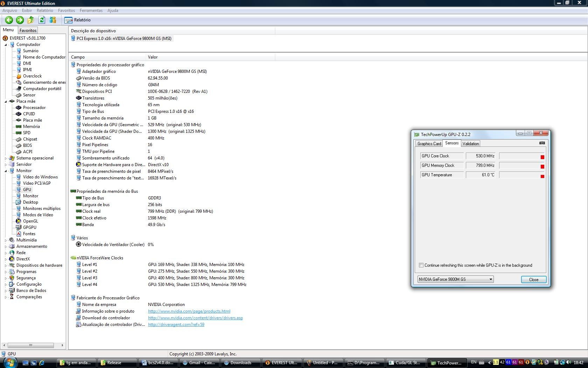Click the Show desktop quick launch icon
The image size is (588, 368).
click(25, 363)
